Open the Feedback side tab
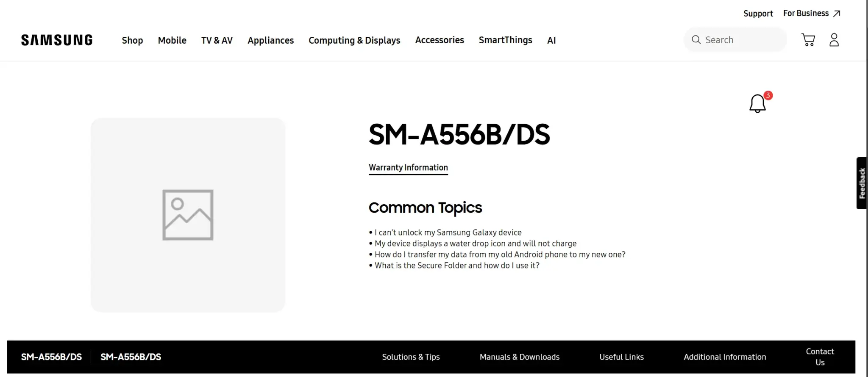The height and width of the screenshot is (377, 868). click(x=862, y=183)
